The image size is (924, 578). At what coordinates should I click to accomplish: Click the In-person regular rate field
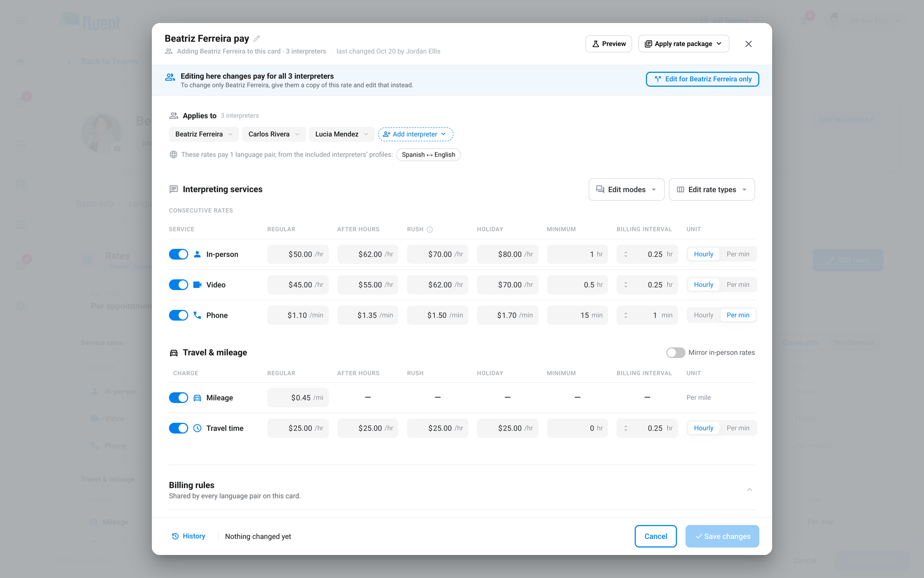(x=298, y=254)
